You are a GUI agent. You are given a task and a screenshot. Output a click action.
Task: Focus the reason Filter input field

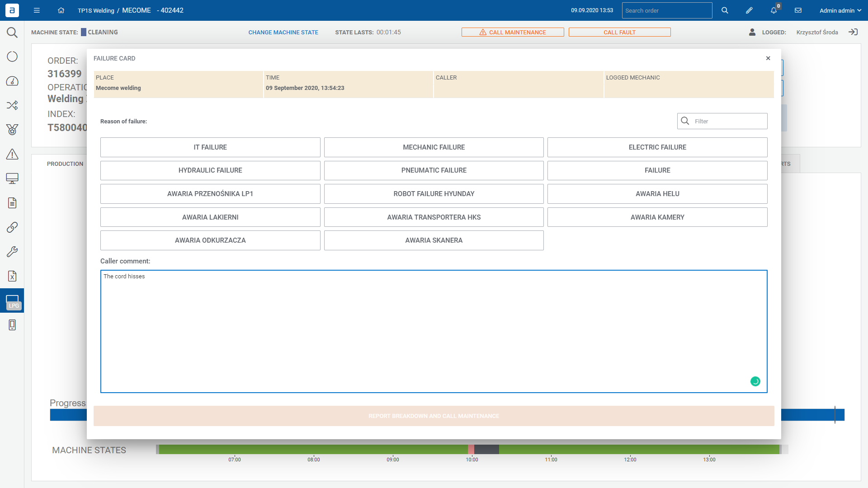click(722, 121)
